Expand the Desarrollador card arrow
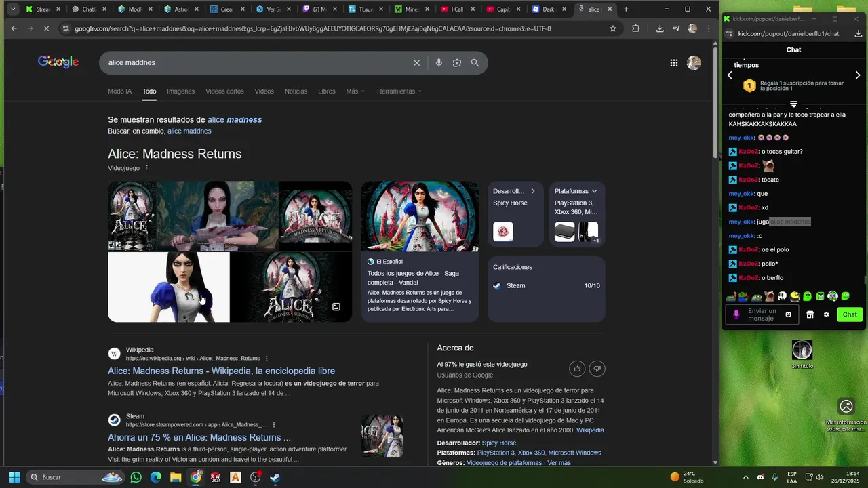Viewport: 868px width, 488px height. (533, 191)
